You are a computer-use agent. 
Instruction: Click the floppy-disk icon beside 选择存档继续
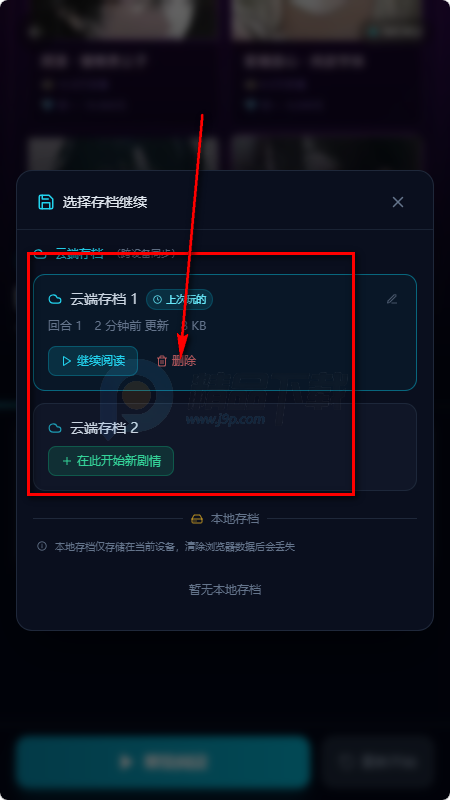(46, 202)
